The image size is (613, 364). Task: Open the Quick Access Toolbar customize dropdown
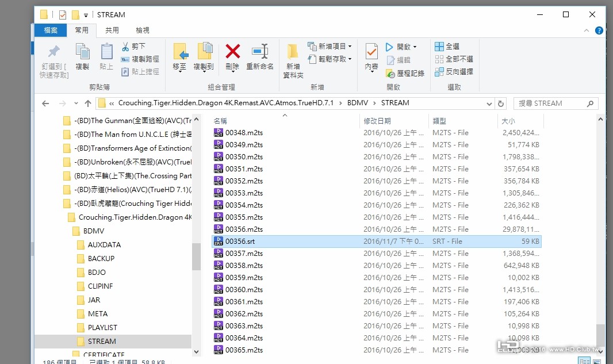coord(86,16)
